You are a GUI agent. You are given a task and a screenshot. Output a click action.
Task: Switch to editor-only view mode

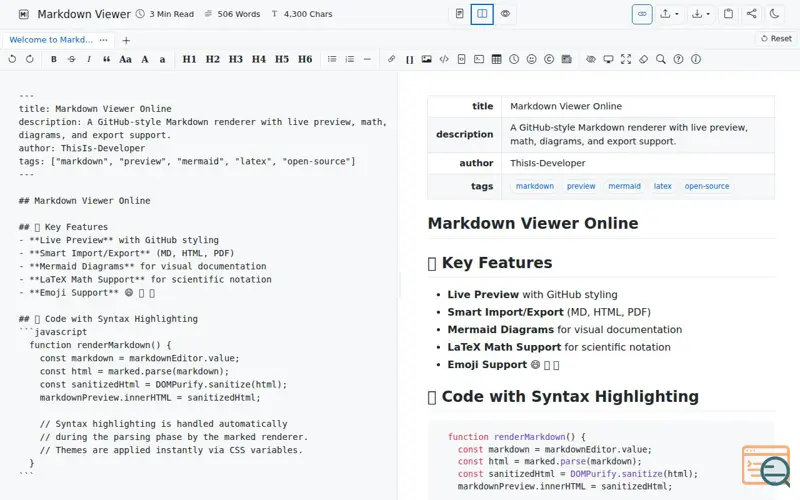pos(460,14)
